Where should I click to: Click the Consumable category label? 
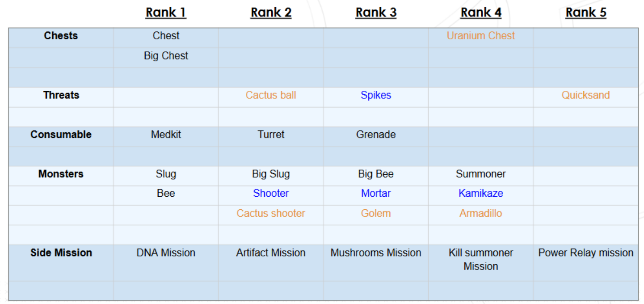61,135
